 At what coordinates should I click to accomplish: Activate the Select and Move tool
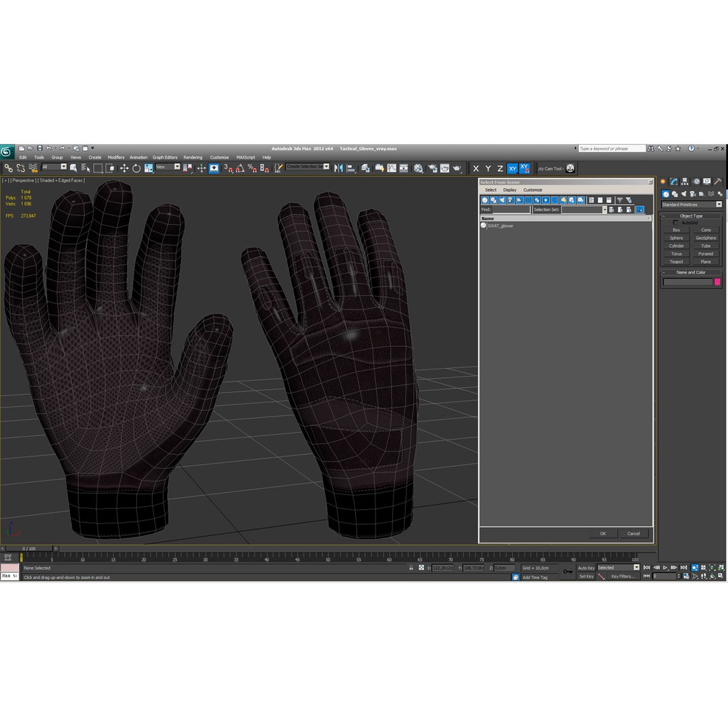(x=124, y=168)
